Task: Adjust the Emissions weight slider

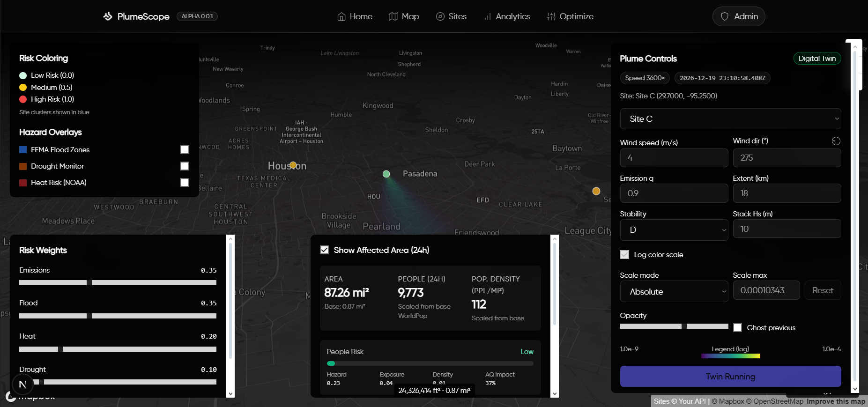Action: click(118, 282)
